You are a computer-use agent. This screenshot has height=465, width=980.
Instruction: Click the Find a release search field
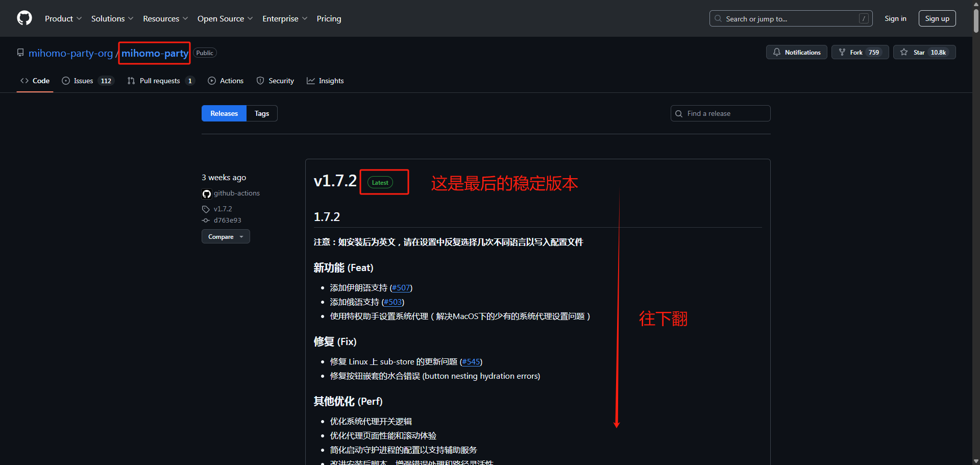pos(720,114)
